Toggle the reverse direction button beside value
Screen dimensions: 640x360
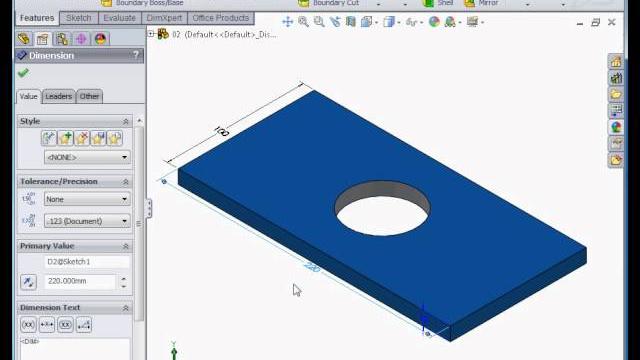click(x=28, y=282)
